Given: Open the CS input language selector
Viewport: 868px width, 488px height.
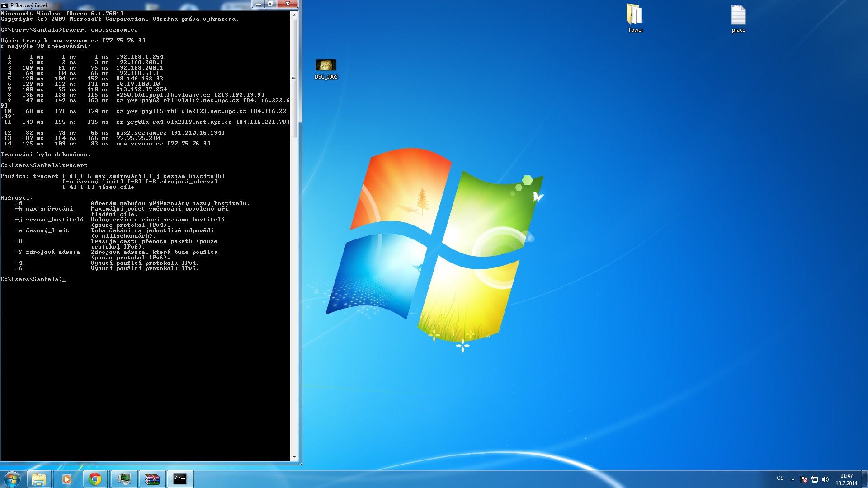Looking at the screenshot, I should [780, 478].
